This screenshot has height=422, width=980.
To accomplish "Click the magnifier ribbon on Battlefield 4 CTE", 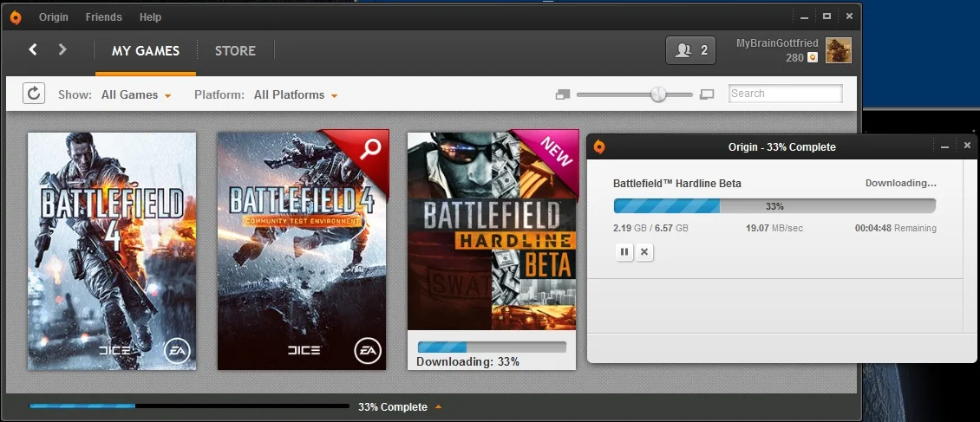I will [x=370, y=149].
